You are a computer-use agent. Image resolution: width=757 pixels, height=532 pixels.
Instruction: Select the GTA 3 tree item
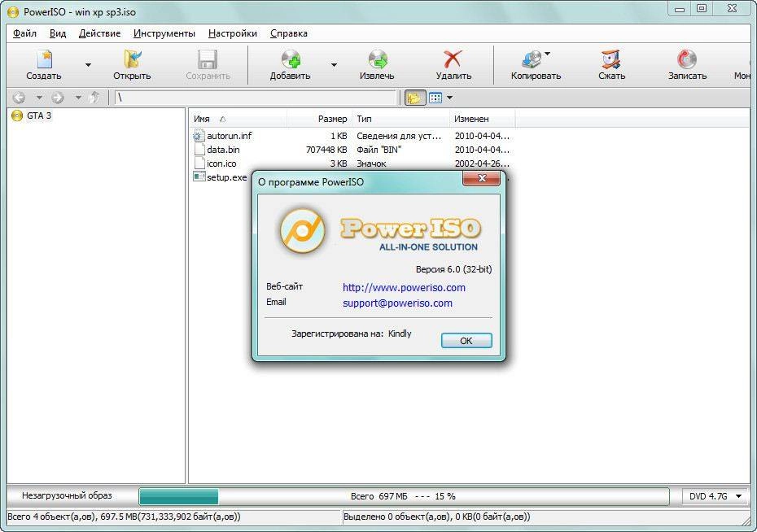point(38,116)
